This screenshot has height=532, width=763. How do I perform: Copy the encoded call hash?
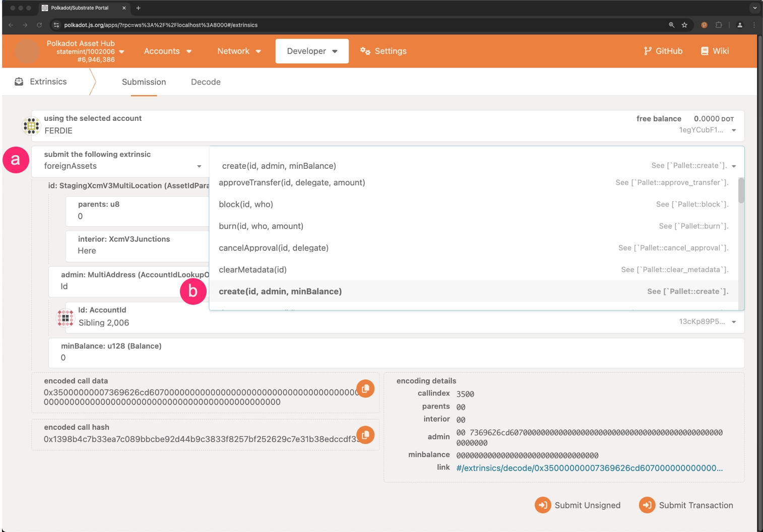coord(365,435)
